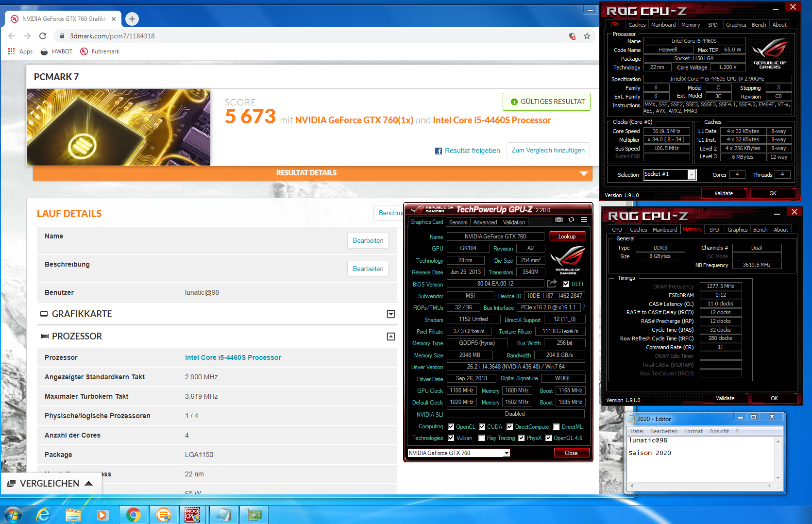Open the VERGLEICHEN panel arrow
Image resolution: width=812 pixels, height=524 pixels.
(88, 483)
